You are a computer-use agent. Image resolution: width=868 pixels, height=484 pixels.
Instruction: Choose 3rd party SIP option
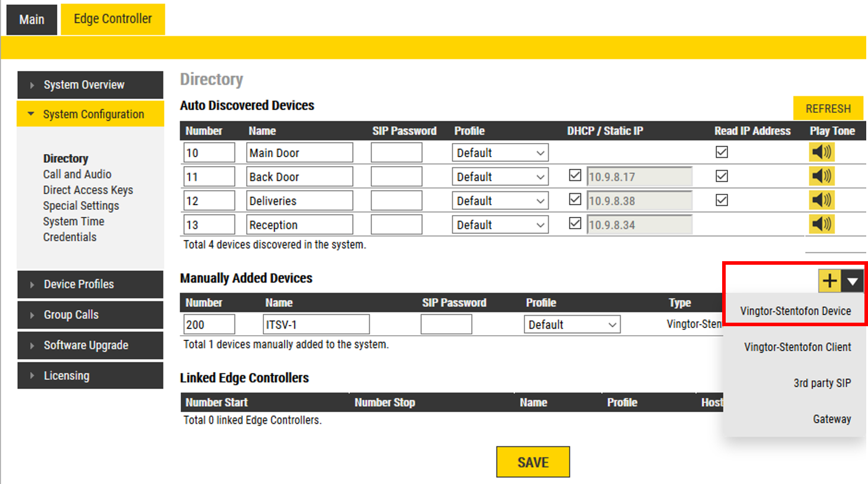point(822,383)
